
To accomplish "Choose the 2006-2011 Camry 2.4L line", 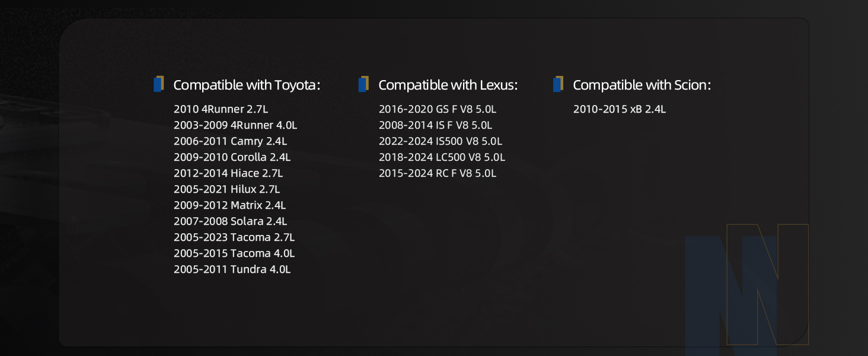I will 231,141.
